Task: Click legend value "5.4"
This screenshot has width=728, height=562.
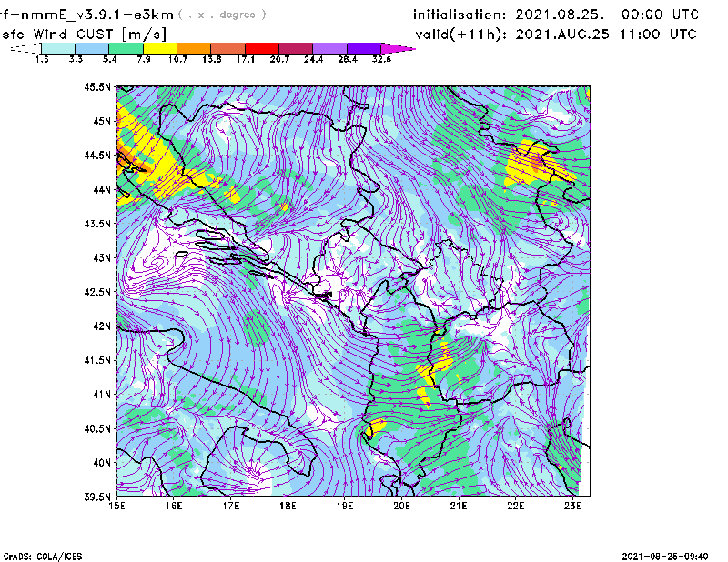Action: [109, 59]
